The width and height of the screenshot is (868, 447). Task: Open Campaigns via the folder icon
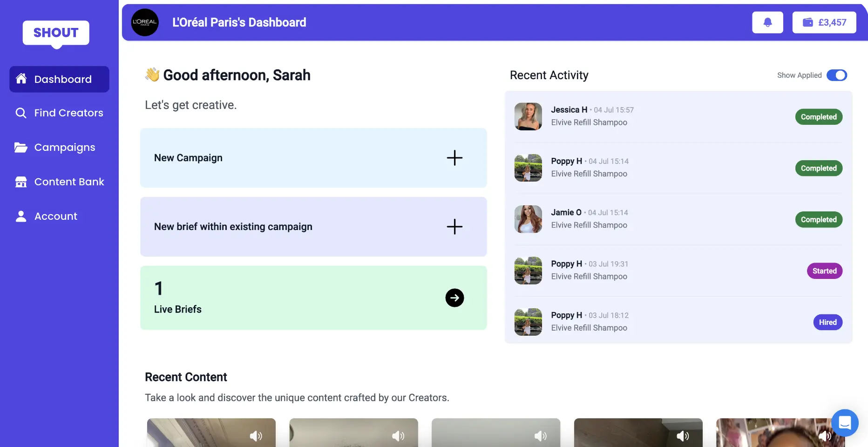coord(21,147)
